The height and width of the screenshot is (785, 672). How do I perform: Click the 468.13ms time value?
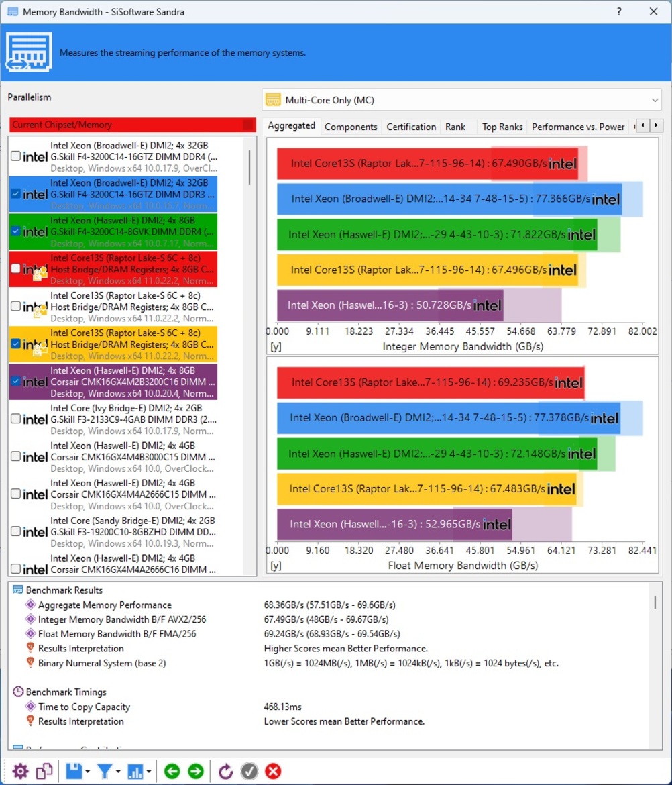tap(283, 706)
